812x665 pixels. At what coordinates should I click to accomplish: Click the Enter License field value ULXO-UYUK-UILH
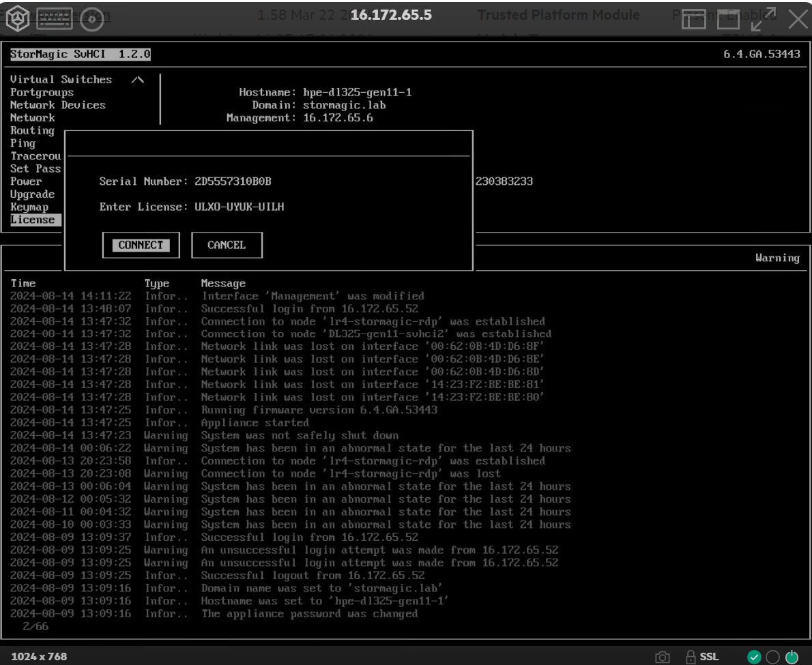(240, 207)
